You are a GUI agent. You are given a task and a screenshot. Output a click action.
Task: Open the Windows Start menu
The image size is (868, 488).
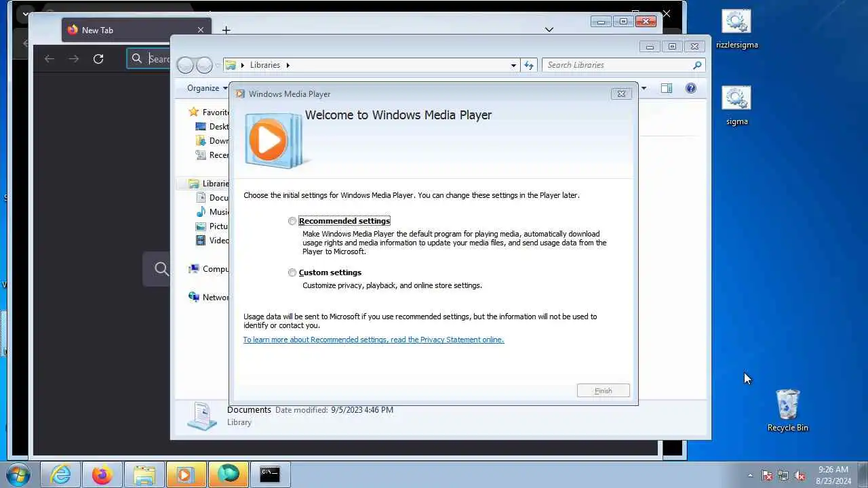point(18,474)
